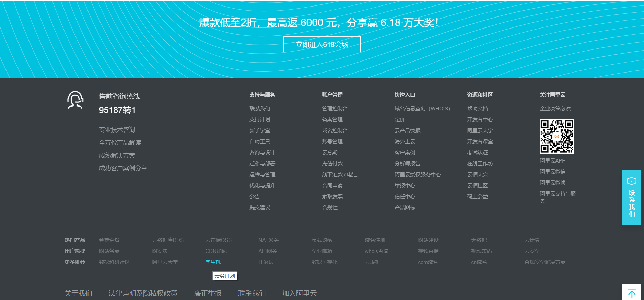Open 索取发票 link
Image resolution: width=644 pixels, height=300 pixels.
coord(332,197)
